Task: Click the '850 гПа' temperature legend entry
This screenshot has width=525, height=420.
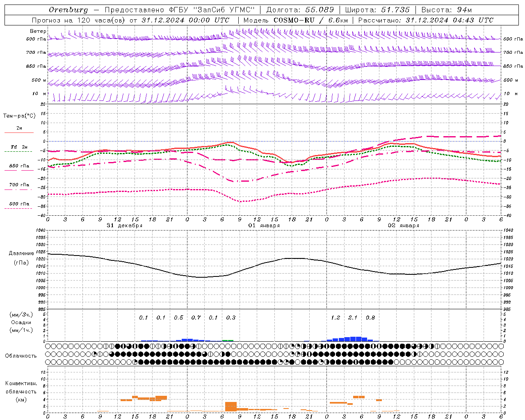Action: (19, 166)
